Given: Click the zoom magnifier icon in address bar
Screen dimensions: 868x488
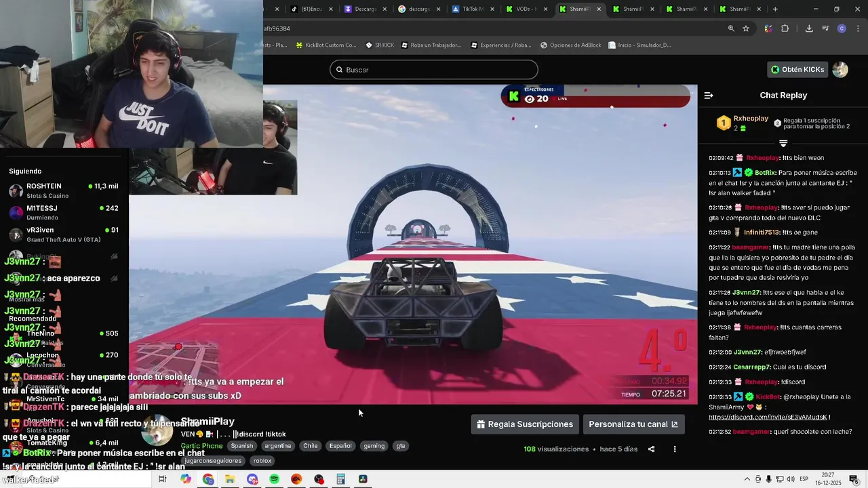Looking at the screenshot, I should (x=731, y=28).
